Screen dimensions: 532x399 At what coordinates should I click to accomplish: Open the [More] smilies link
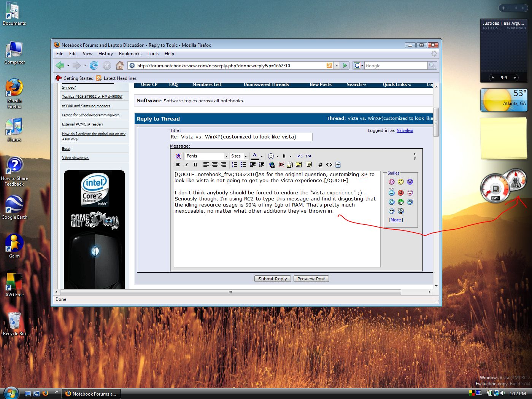396,220
